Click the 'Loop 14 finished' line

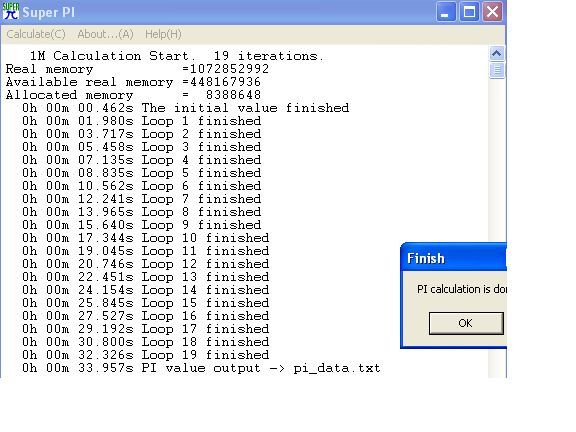coord(145,290)
